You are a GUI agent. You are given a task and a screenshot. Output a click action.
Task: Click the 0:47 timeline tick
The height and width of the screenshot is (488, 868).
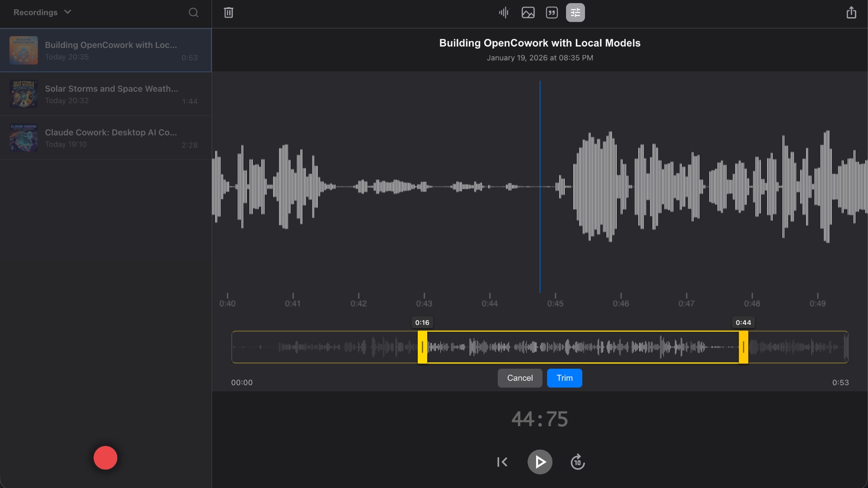(686, 300)
